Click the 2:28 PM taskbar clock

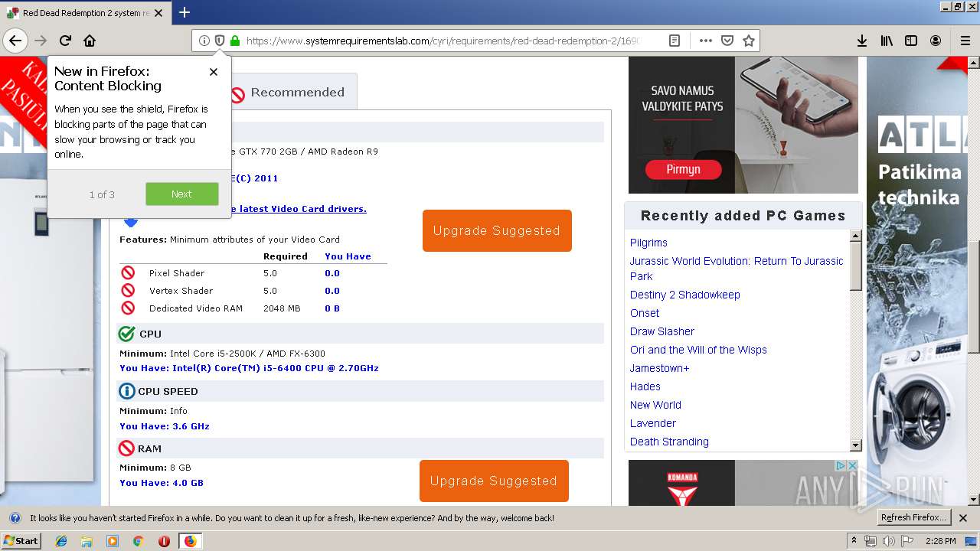[940, 541]
